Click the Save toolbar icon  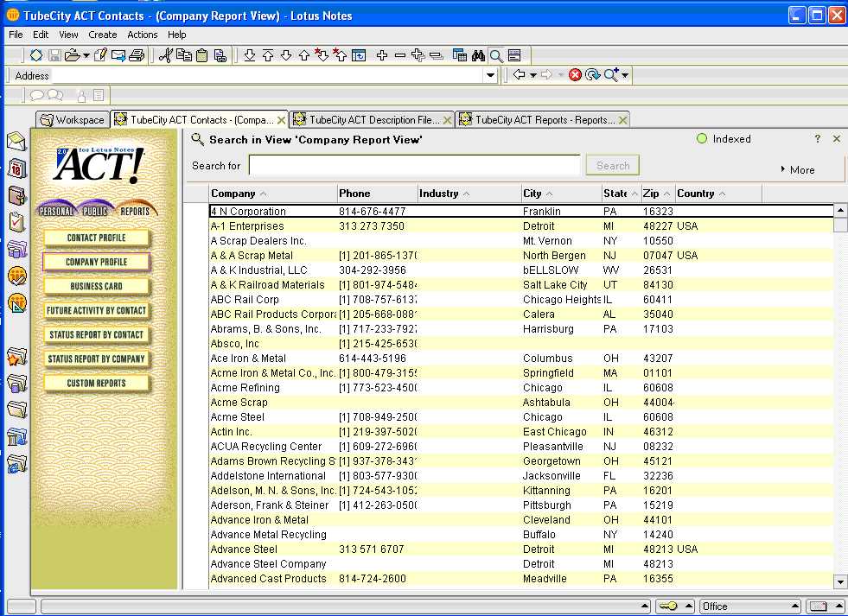pyautogui.click(x=54, y=55)
